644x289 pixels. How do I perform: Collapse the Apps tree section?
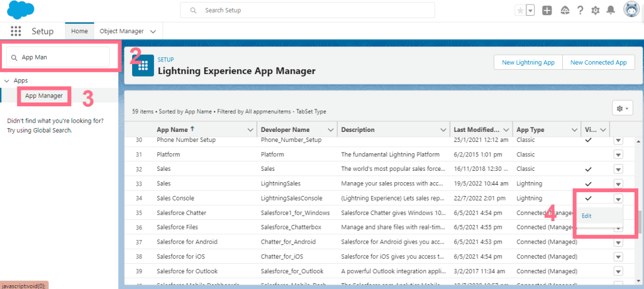[x=7, y=81]
